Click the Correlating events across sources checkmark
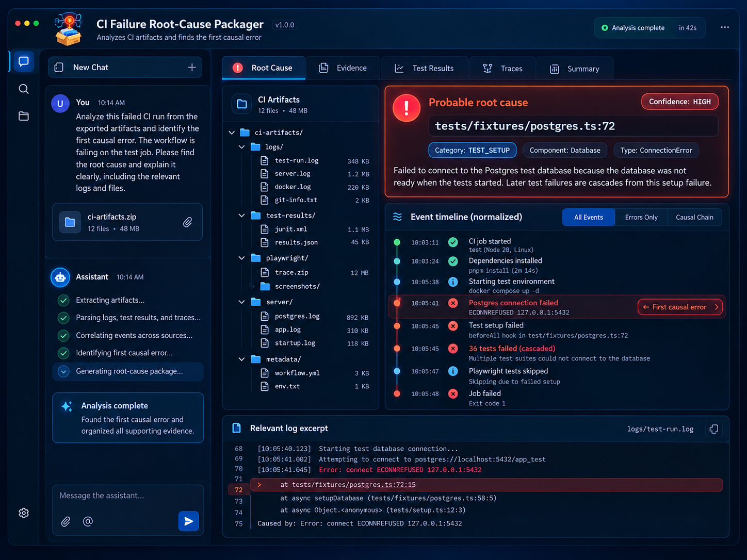The image size is (747, 560). (x=63, y=336)
